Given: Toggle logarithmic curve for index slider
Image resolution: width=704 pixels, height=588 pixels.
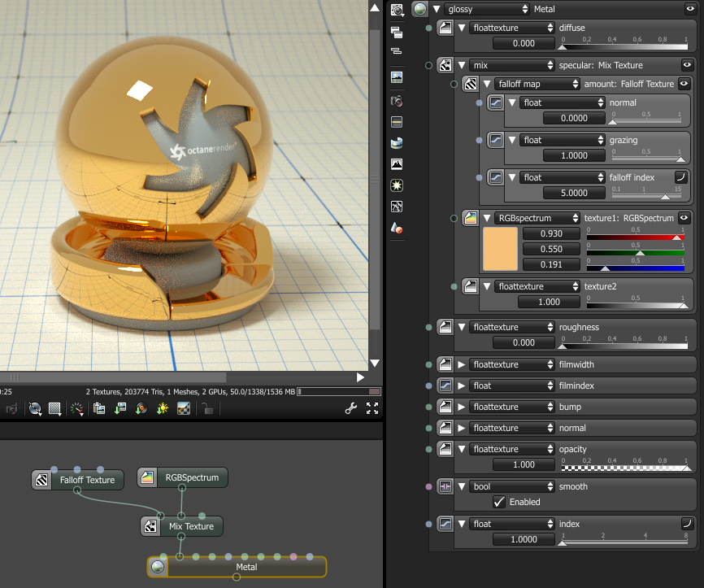Looking at the screenshot, I should coord(687,523).
